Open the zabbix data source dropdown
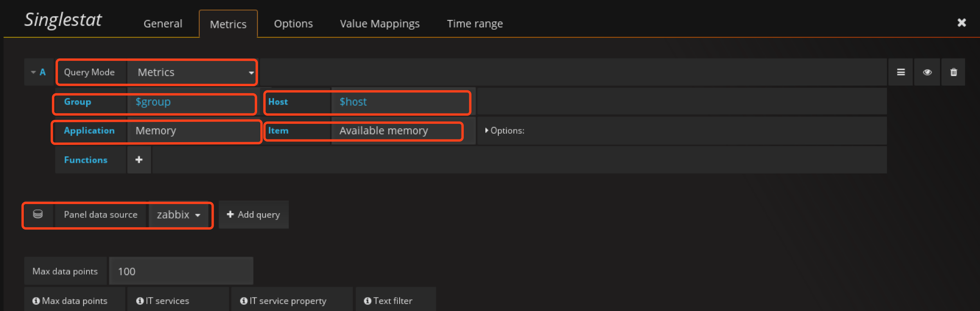This screenshot has width=980, height=311. [x=179, y=215]
